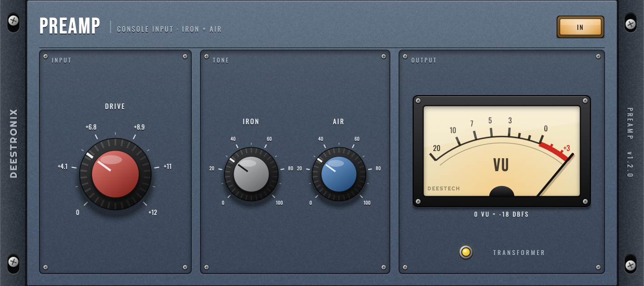Click the red DRIVE knob
The width and height of the screenshot is (644, 286).
coord(115,174)
